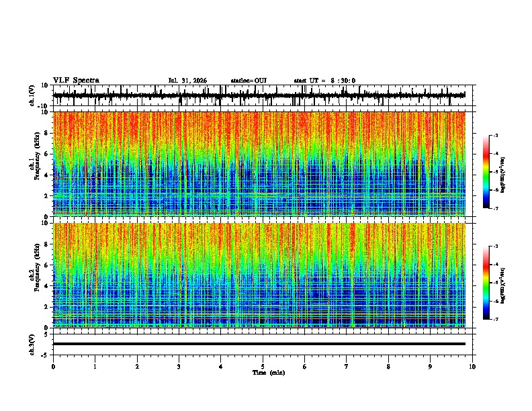This screenshot has height=411, width=532.
Task: Click the time axis tick "0"
Action: 53,367
